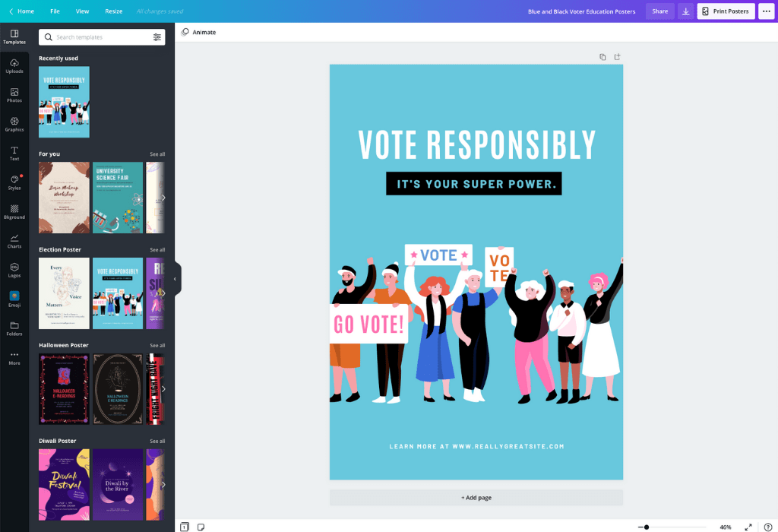Adjust the zoom slider handle
The height and width of the screenshot is (532, 778).
(647, 527)
